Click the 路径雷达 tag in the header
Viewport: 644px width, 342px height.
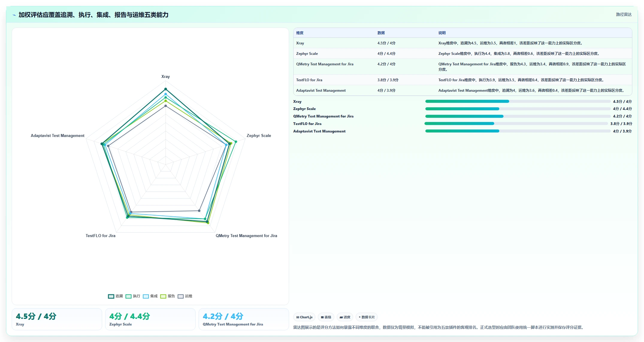(624, 14)
